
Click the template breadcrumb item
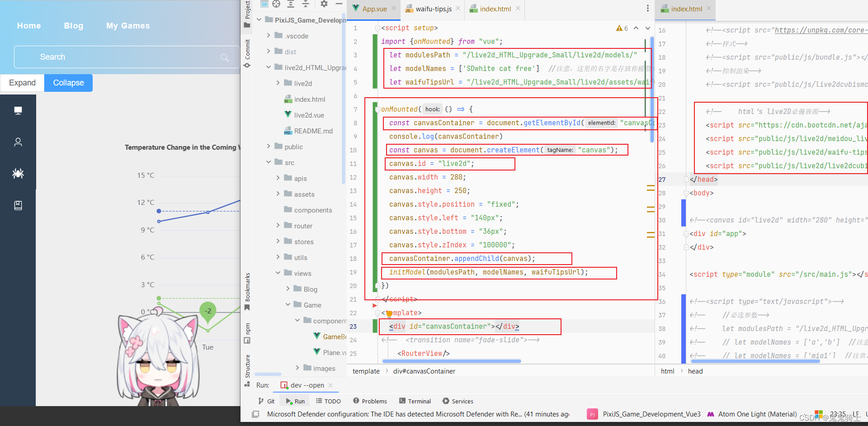click(x=366, y=371)
